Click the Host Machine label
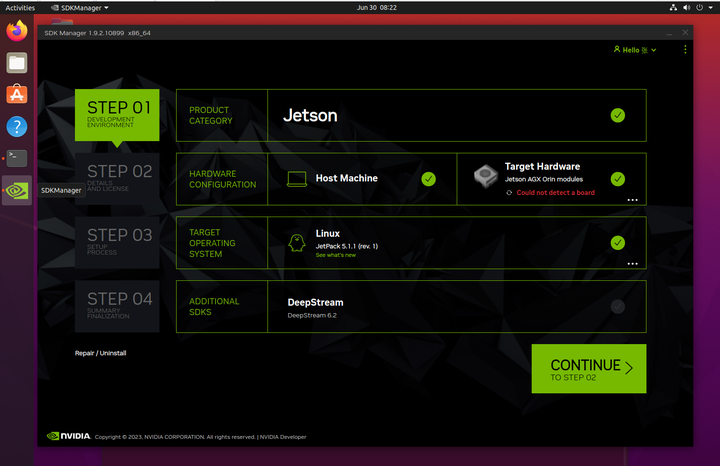Image resolution: width=720 pixels, height=466 pixels. [x=347, y=178]
